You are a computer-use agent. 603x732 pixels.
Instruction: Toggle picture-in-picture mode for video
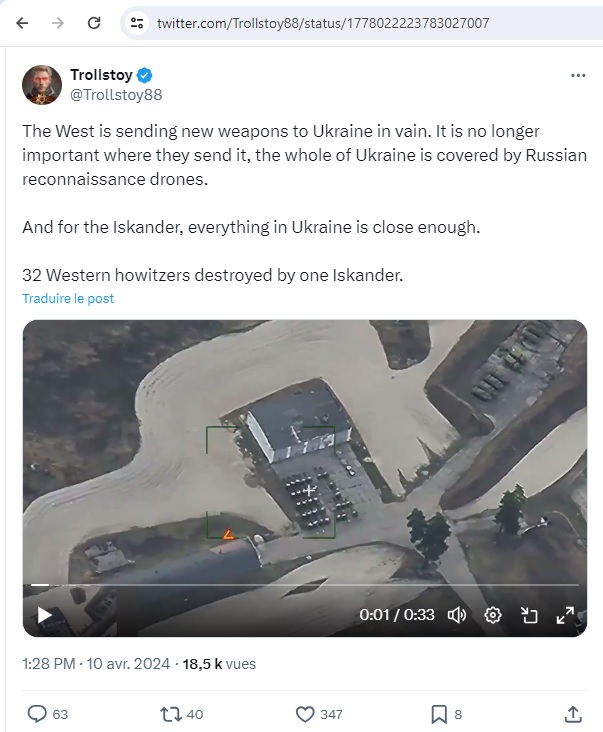click(529, 615)
